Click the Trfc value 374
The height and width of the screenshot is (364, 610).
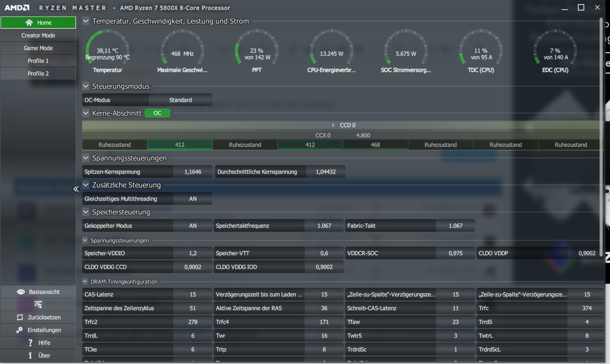coord(587,308)
